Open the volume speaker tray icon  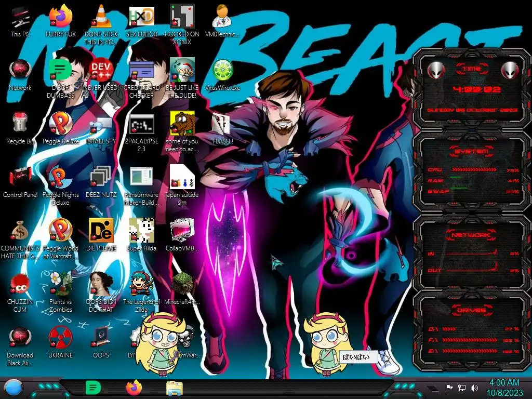click(x=474, y=388)
